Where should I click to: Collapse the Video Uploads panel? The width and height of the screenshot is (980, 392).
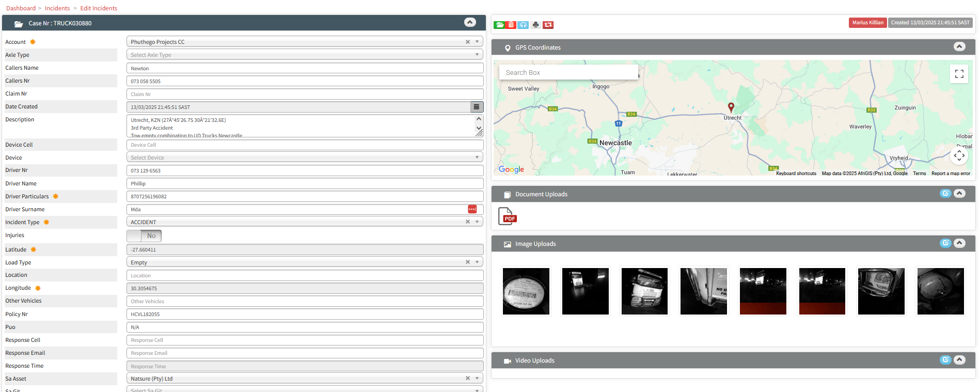coord(959,359)
